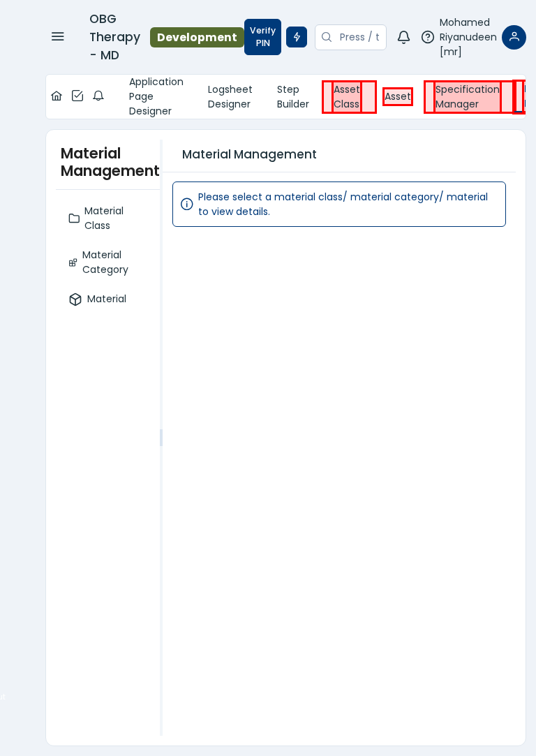This screenshot has height=756, width=536.
Task: Open tasks checkbox icon in navigation bar
Action: click(77, 96)
